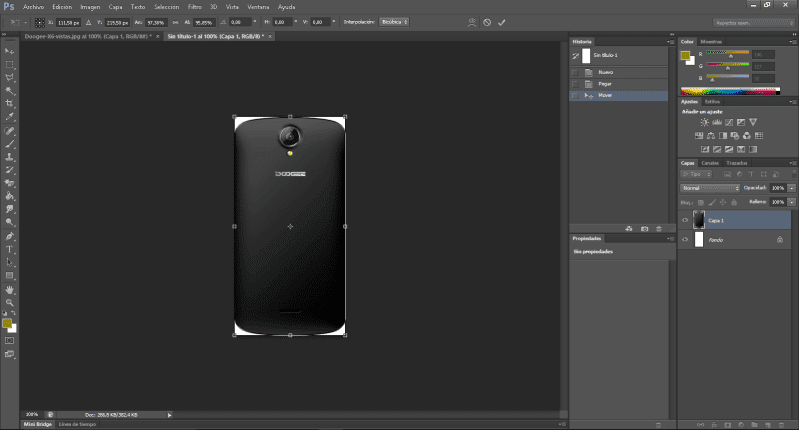
Task: Open the Filtro menu
Action: pos(195,7)
